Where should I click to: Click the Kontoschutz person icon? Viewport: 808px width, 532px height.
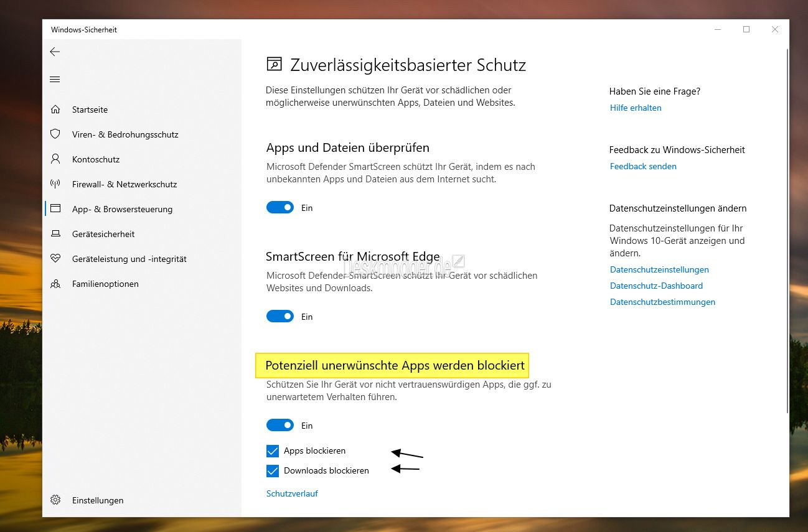coord(55,159)
